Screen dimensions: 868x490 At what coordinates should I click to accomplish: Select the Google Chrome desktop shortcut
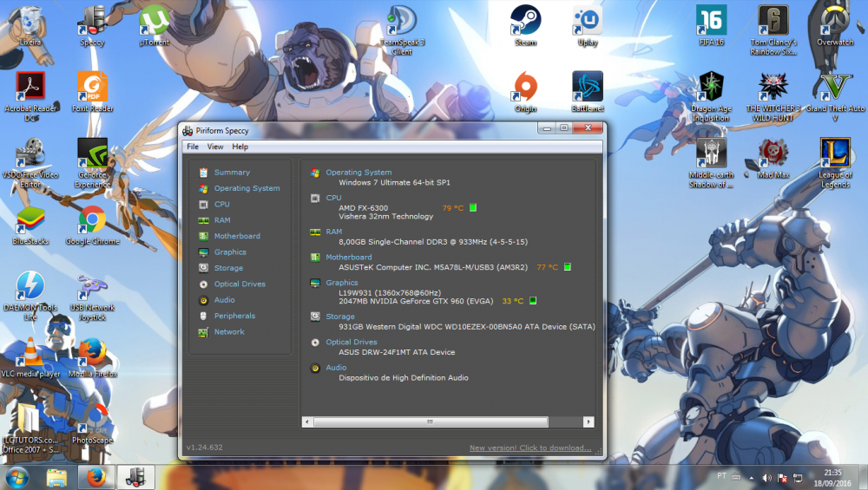pyautogui.click(x=92, y=225)
